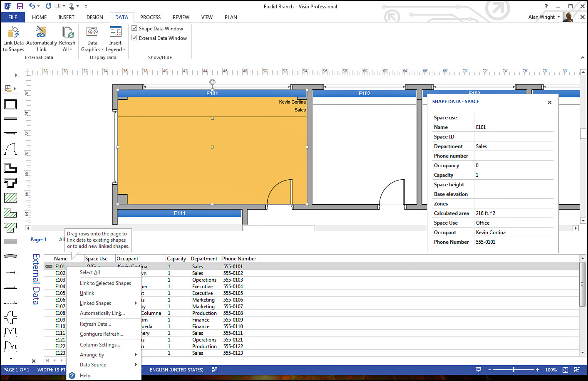
Task: Select the green hatched L Space shape
Action: 10,213
